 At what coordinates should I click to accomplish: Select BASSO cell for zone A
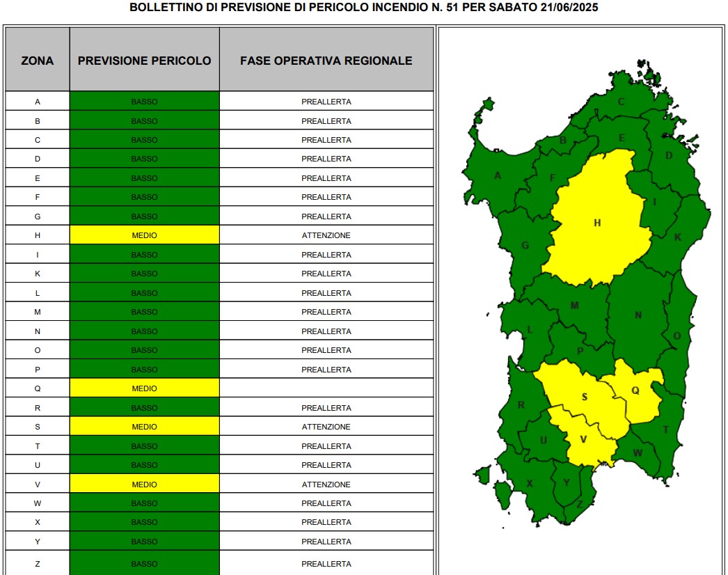pos(144,101)
